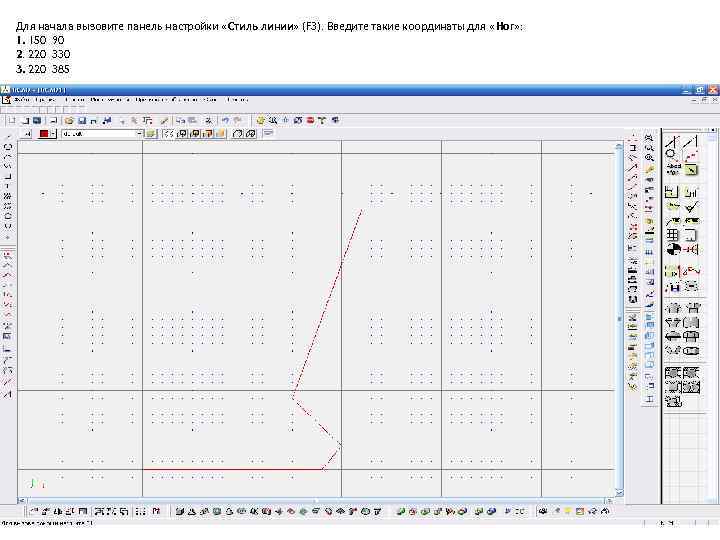Viewport: 720px width, 540px height.
Task: Click the coordinate text "220 385" in instructions
Action: [49, 69]
